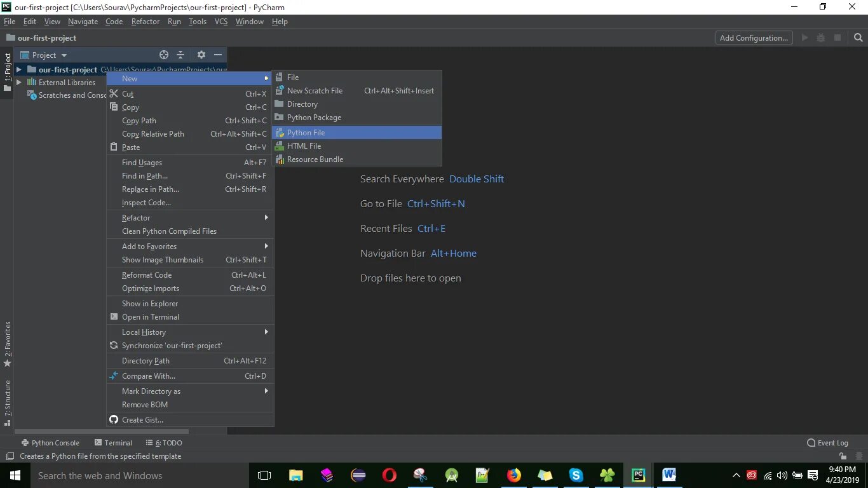Click the Search Everywhere magnifier icon
Screen dimensions: 868x488
coord(858,37)
